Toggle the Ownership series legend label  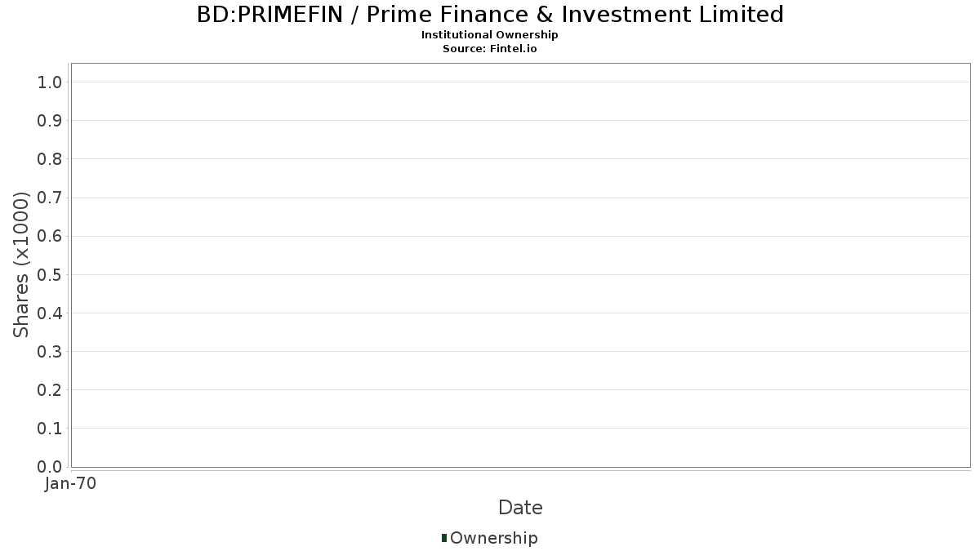pos(493,538)
